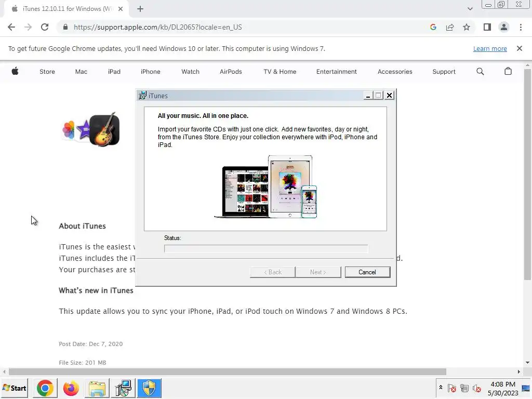Open the Accessories menu item
Viewport: 532px width, 399px height.
point(395,72)
